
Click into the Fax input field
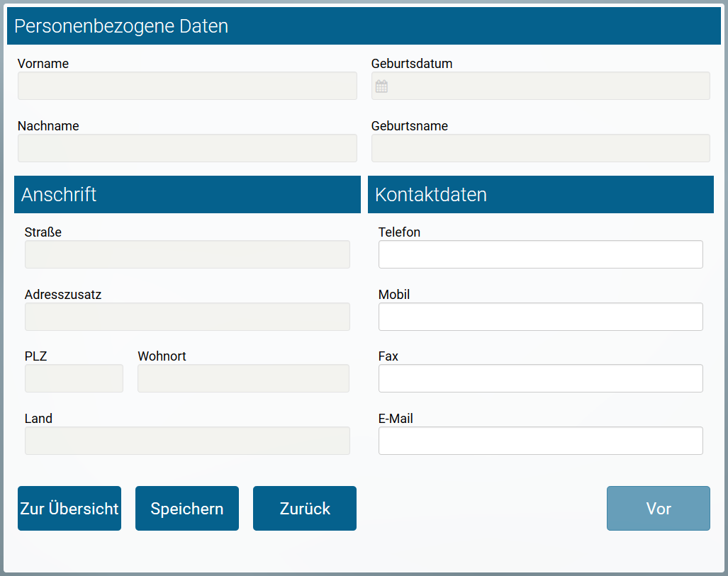(x=540, y=378)
